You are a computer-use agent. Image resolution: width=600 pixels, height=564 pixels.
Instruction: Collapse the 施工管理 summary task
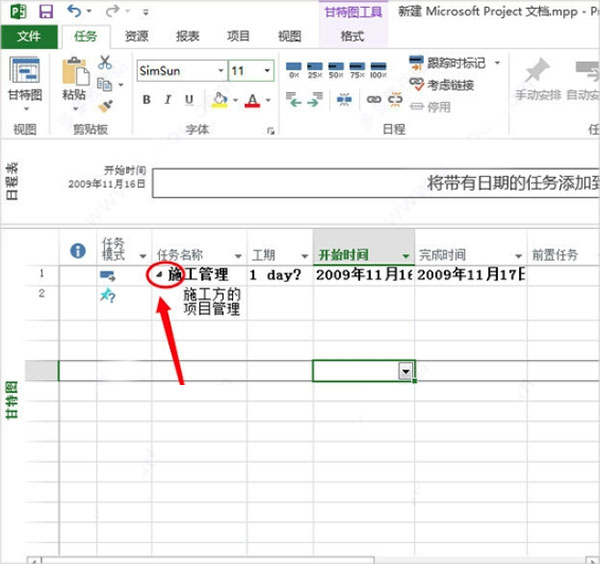click(x=160, y=274)
